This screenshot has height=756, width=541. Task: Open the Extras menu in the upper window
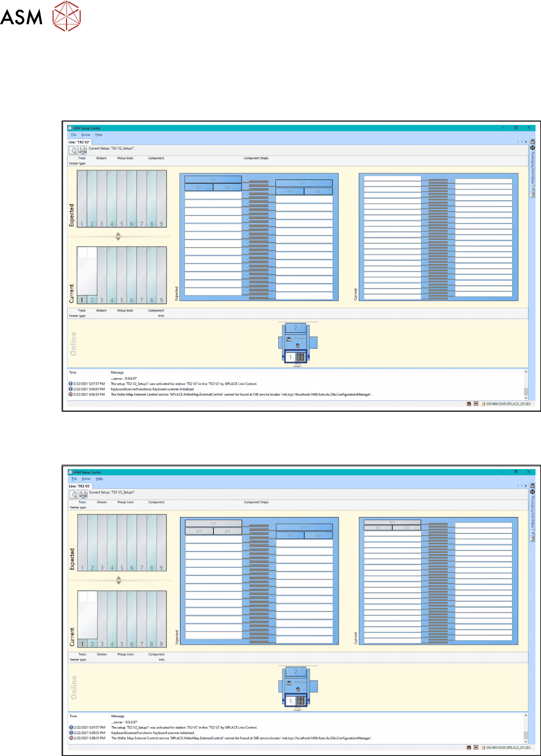click(86, 135)
